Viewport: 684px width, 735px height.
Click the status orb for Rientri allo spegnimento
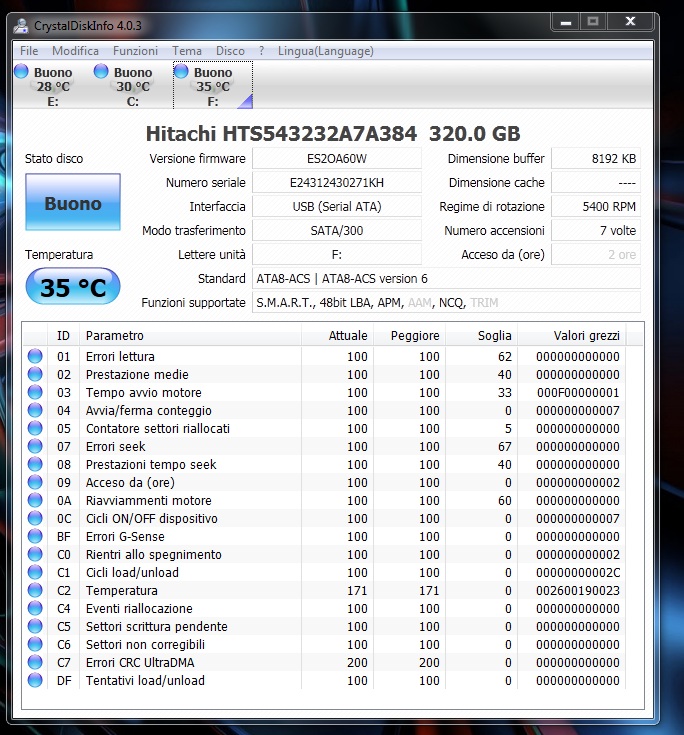click(35, 554)
